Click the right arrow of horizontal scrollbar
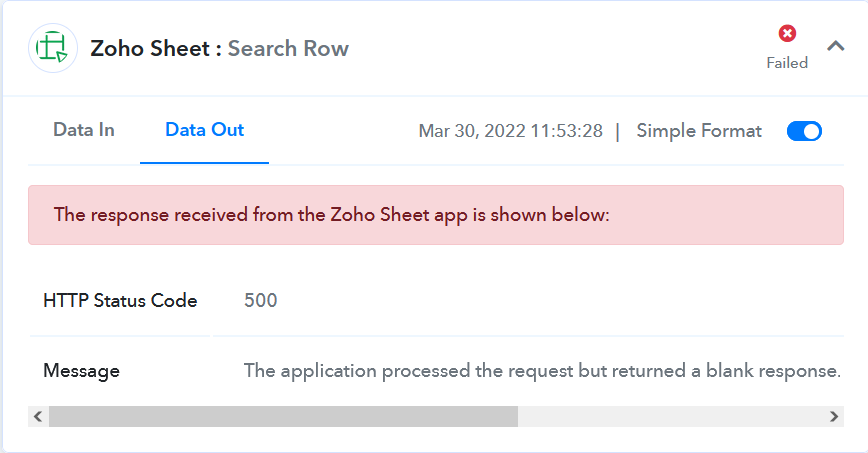The width and height of the screenshot is (868, 453). click(834, 416)
